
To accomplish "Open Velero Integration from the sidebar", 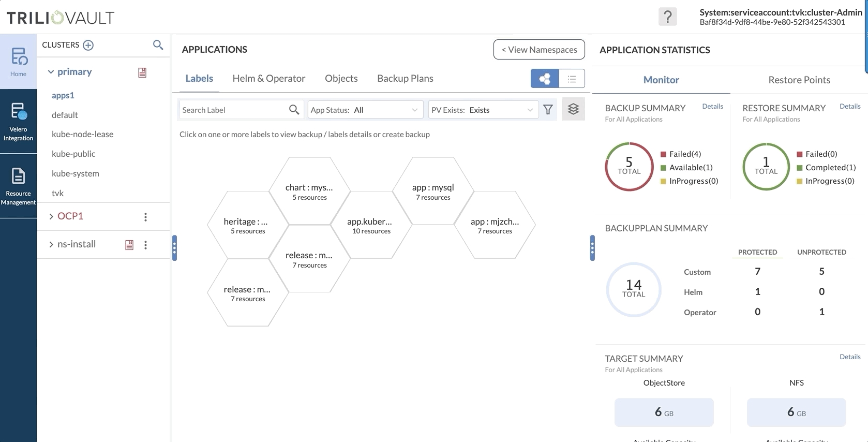I will (x=18, y=122).
